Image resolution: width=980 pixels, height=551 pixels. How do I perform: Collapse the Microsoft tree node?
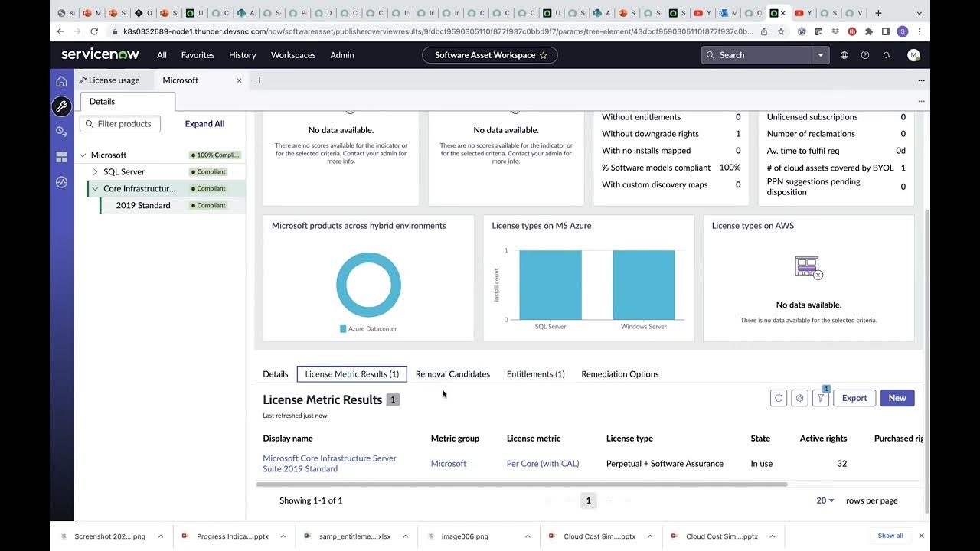[x=83, y=155]
